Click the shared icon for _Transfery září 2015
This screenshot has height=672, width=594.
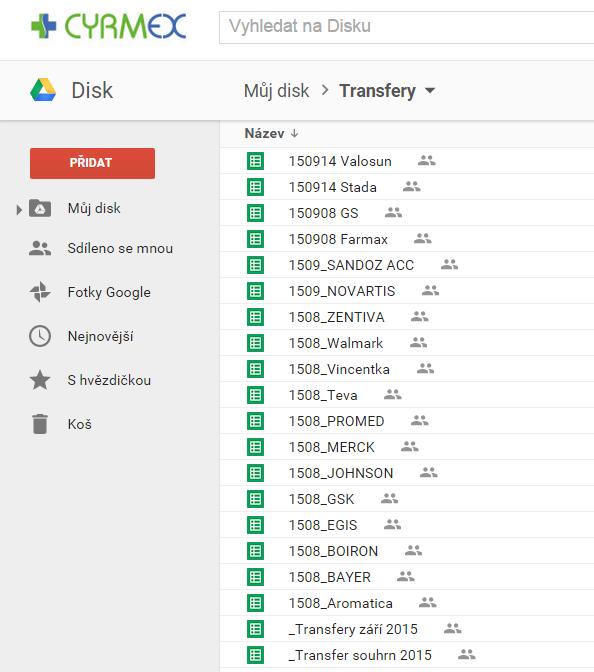[453, 629]
